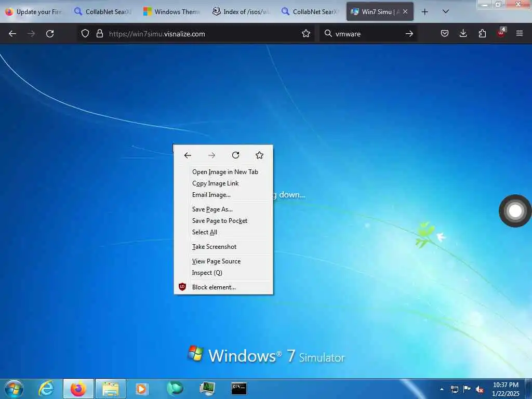Click the context menu forward arrow
Image resolution: width=532 pixels, height=399 pixels.
click(x=212, y=155)
